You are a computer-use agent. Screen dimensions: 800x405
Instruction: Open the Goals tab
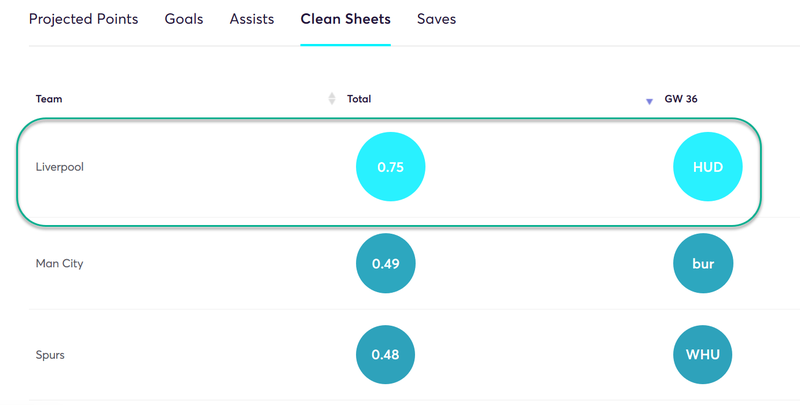pos(184,19)
